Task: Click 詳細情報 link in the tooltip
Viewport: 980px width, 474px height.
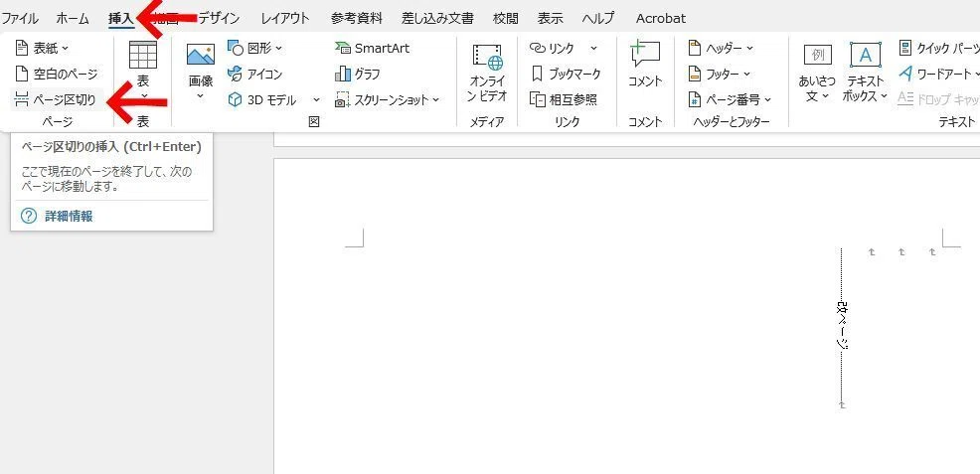Action: coord(69,216)
